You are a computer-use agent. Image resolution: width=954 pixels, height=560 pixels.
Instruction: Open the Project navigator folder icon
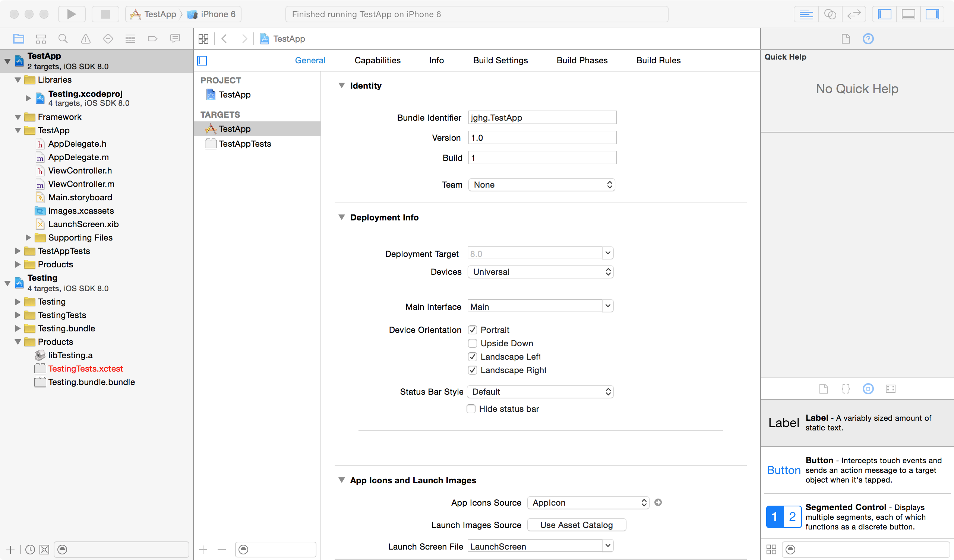click(x=19, y=39)
